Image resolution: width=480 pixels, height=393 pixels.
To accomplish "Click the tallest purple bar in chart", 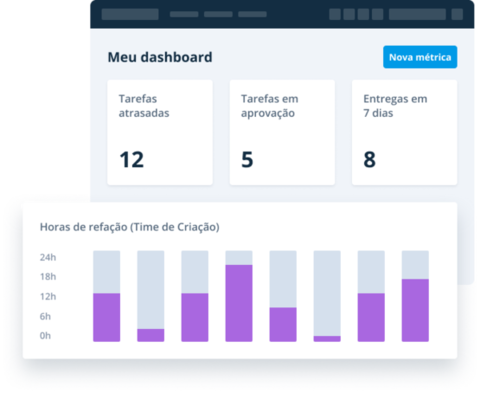I will [239, 303].
